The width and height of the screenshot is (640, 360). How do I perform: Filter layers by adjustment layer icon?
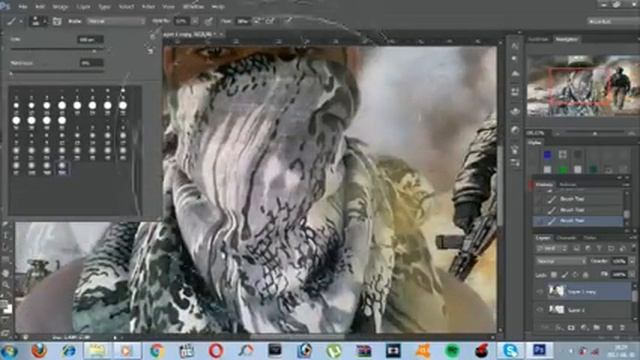pos(587,248)
